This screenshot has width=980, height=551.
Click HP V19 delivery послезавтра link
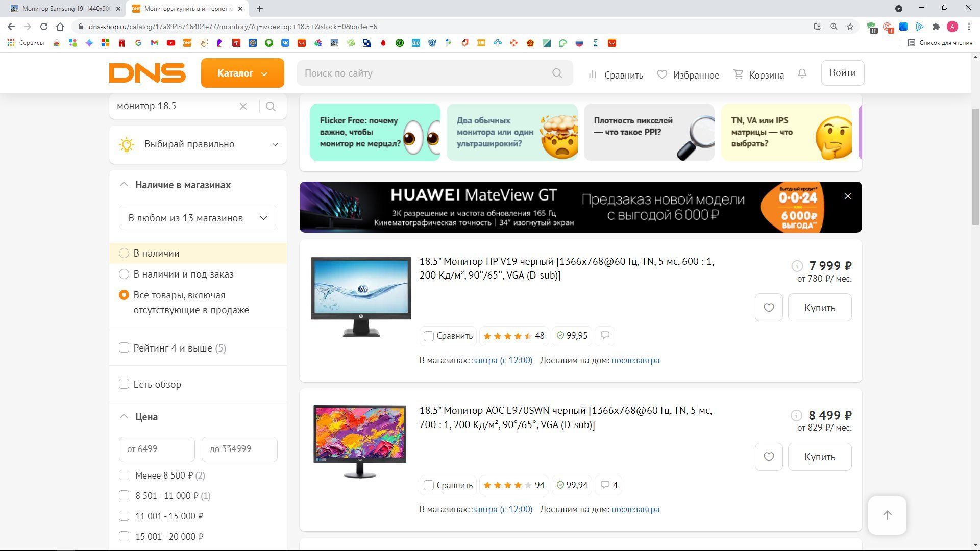pyautogui.click(x=635, y=360)
